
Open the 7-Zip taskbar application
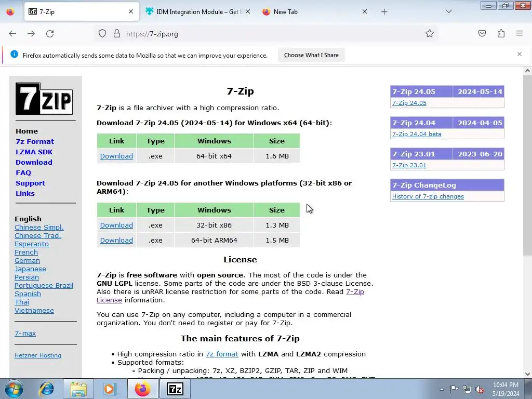[x=175, y=389]
